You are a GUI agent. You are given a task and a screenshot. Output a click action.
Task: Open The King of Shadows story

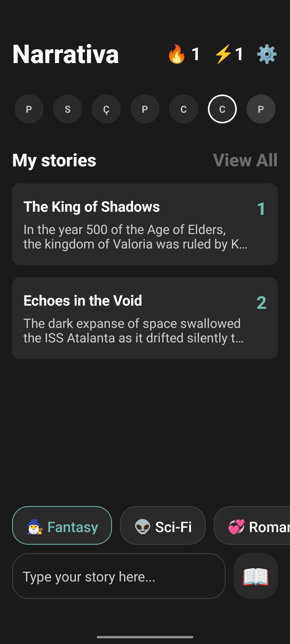click(x=145, y=224)
